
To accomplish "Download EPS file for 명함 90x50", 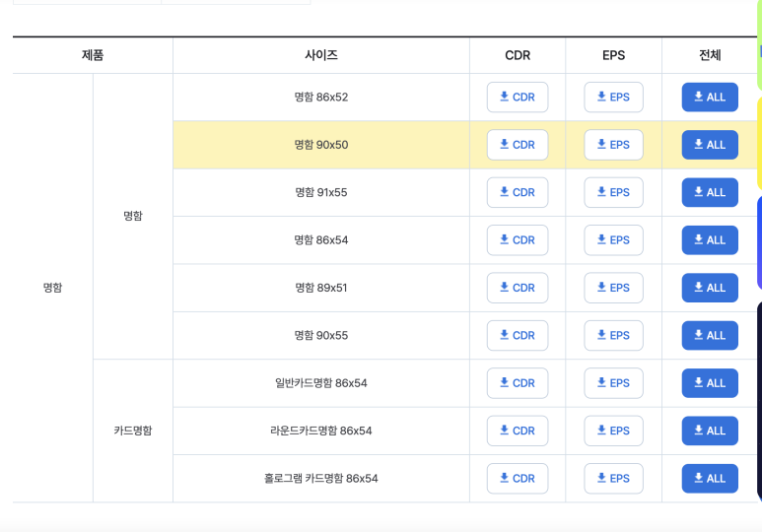I will coord(613,145).
